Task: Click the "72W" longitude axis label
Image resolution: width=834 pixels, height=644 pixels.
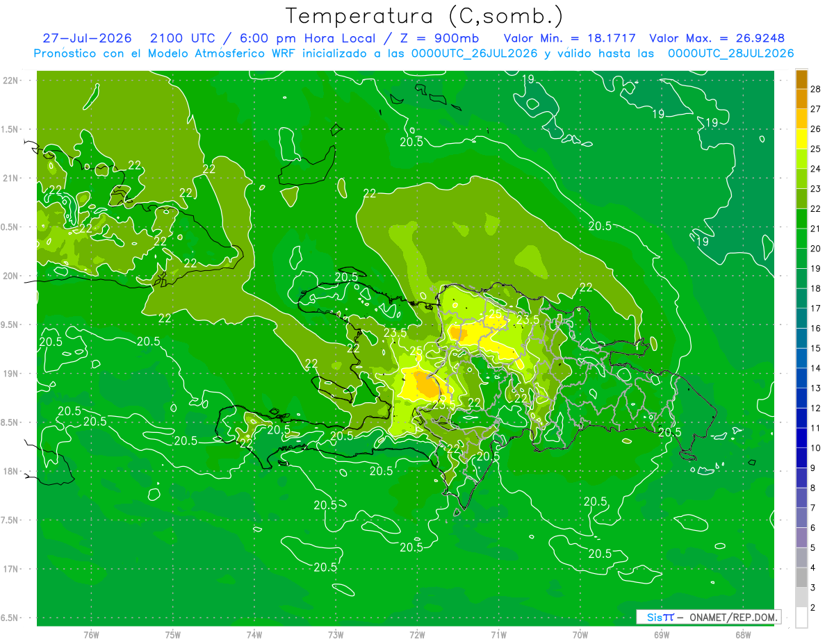Action: 417,634
